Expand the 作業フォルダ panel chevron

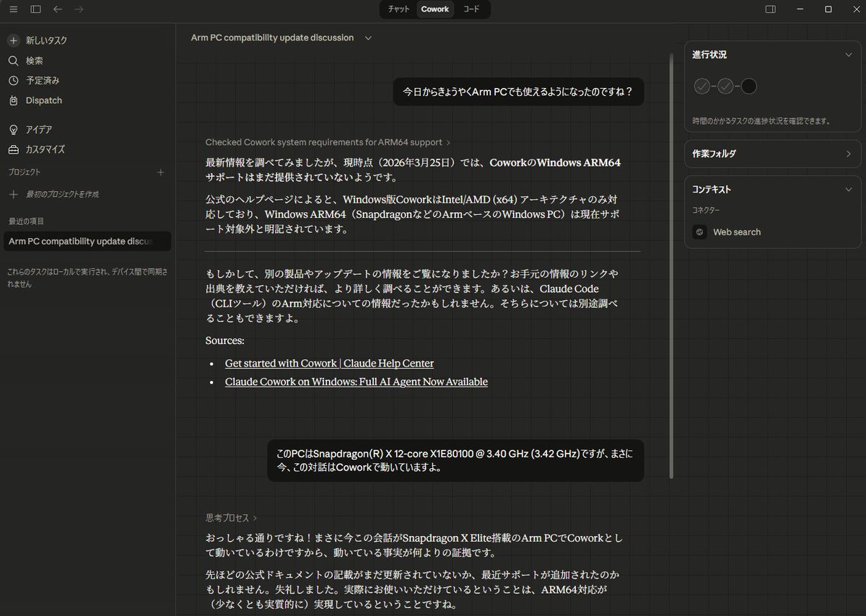click(848, 154)
